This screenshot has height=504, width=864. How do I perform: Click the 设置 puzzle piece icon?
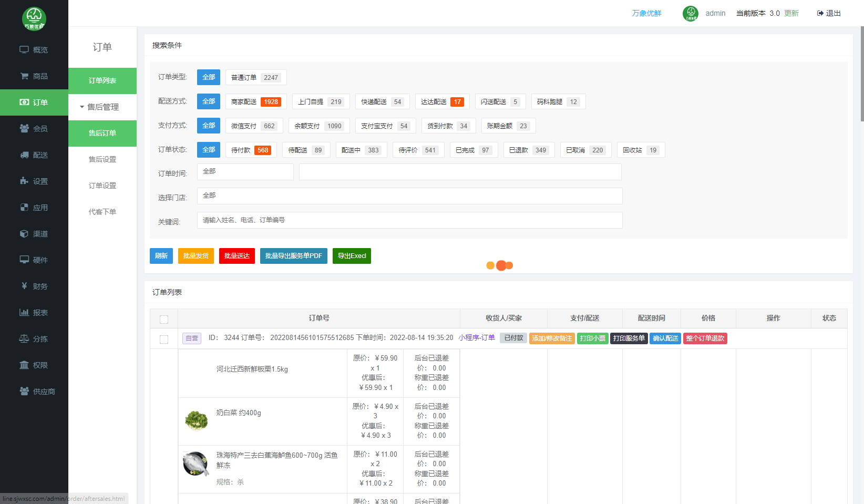tap(24, 181)
